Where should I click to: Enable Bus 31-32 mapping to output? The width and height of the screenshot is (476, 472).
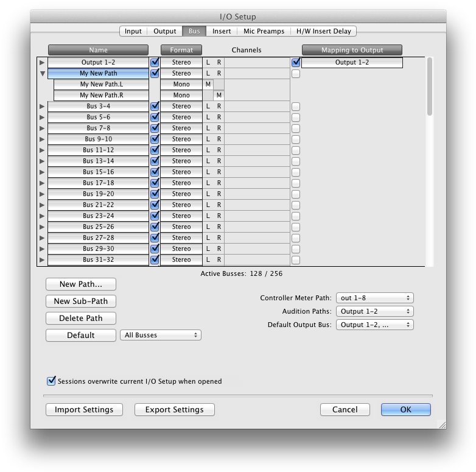[x=296, y=260]
